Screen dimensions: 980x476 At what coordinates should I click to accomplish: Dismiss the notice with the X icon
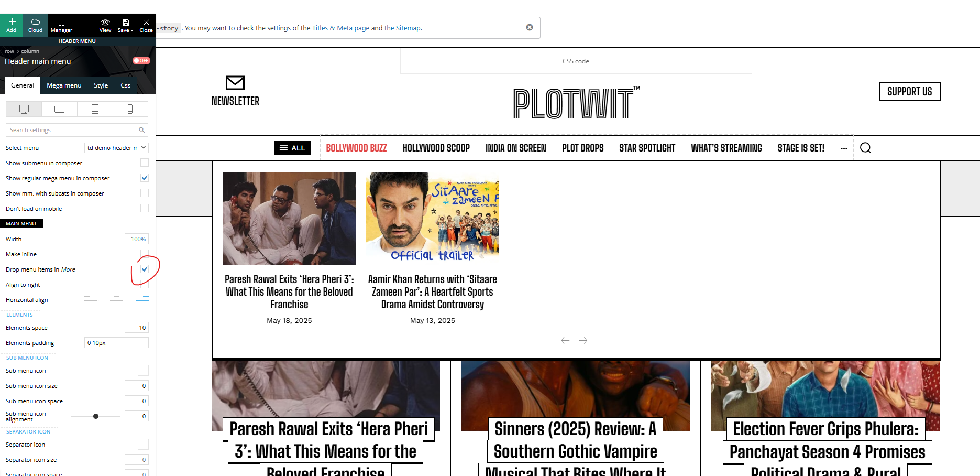pos(530,27)
